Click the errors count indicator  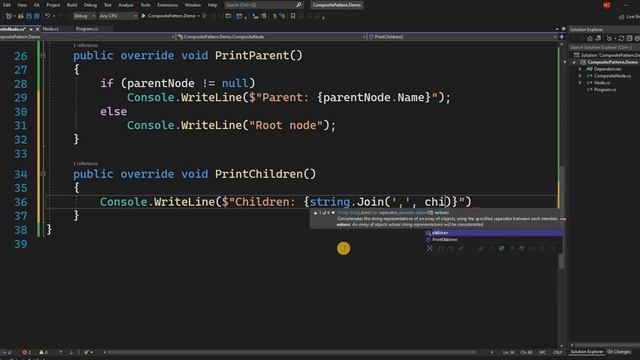pyautogui.click(x=27, y=352)
